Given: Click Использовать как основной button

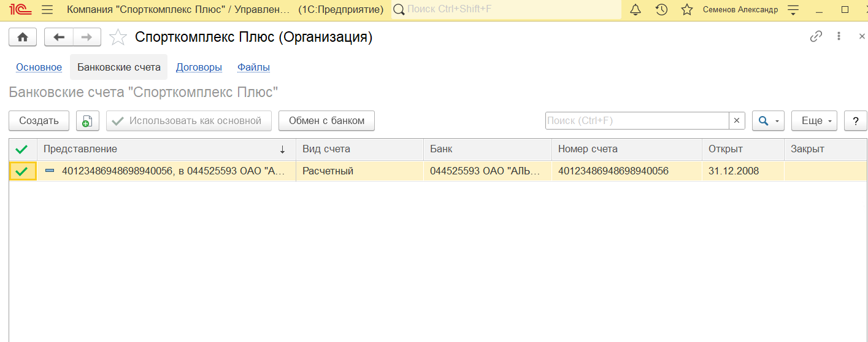Looking at the screenshot, I should 189,121.
